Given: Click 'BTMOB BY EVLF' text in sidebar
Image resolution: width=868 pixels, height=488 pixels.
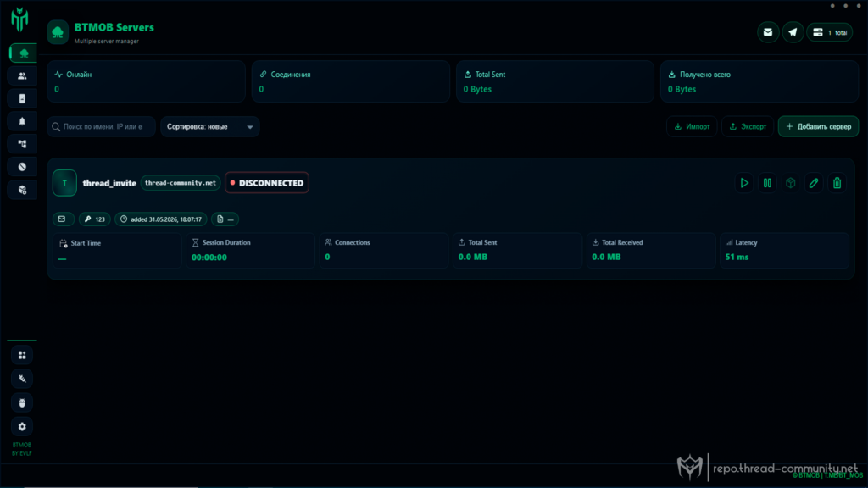Looking at the screenshot, I should [22, 449].
